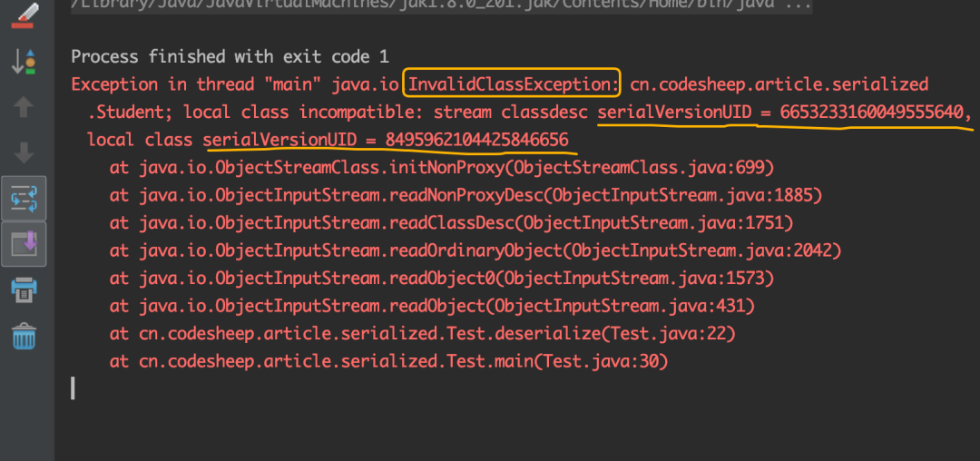
Task: Toggle the scroll to end button
Action: click(x=24, y=243)
